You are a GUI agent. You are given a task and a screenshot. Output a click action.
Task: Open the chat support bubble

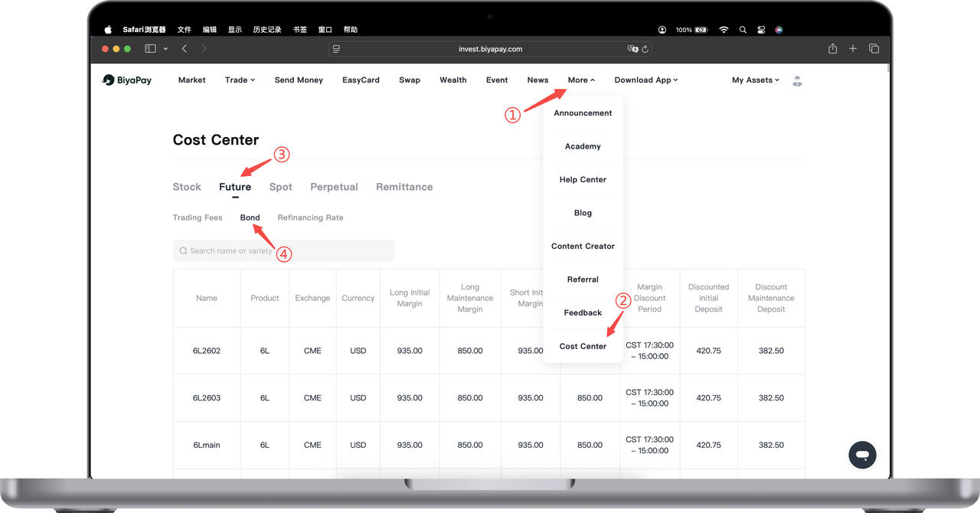point(862,455)
